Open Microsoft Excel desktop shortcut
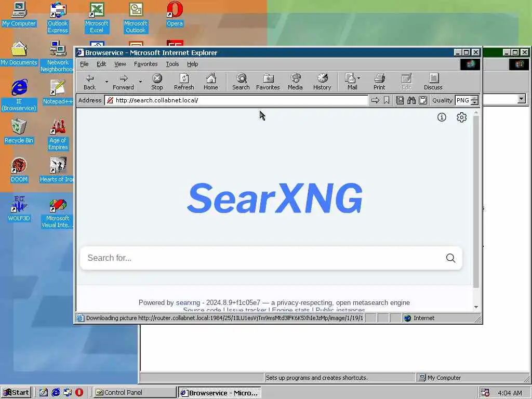532x399 pixels. (97, 17)
